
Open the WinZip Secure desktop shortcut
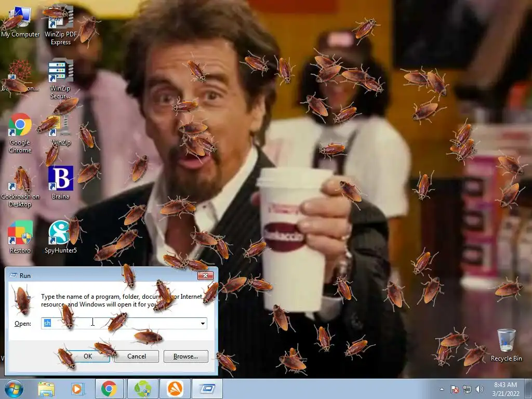[x=60, y=79]
